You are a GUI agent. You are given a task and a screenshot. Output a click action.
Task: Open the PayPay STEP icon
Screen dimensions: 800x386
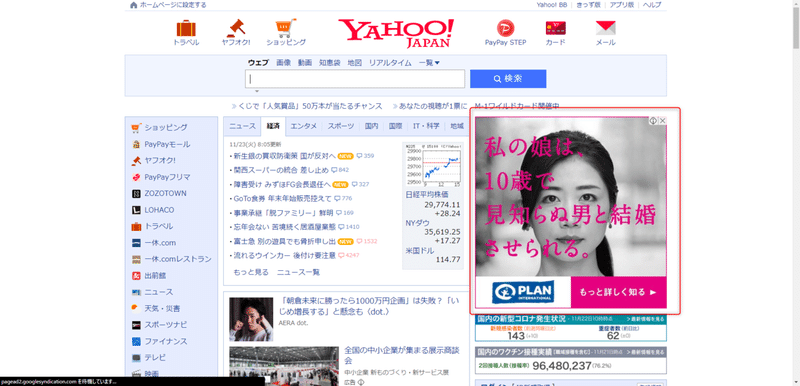(505, 28)
